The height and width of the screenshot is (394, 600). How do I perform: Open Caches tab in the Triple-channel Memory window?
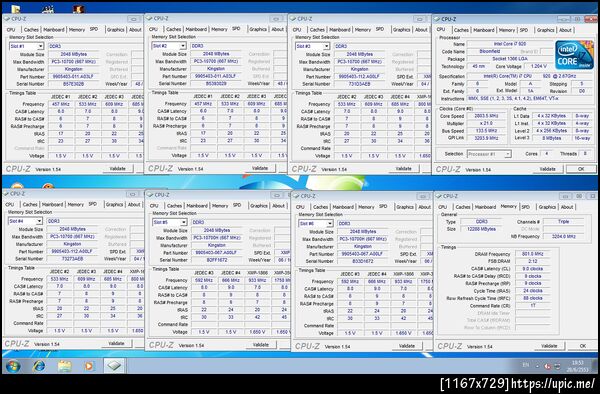click(x=463, y=207)
